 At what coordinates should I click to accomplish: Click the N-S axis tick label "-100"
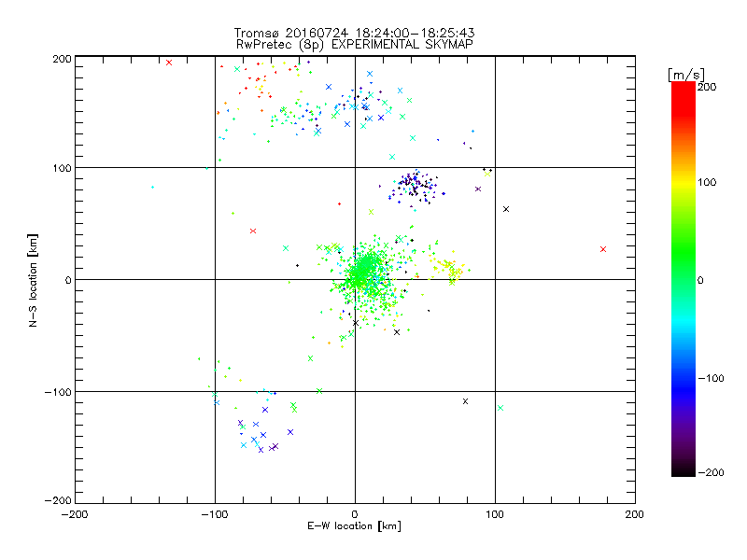[58, 392]
